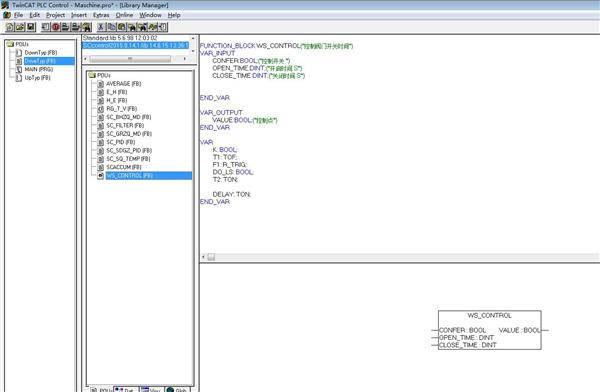Click the library list horizontal scrollbar right arrow

185,59
